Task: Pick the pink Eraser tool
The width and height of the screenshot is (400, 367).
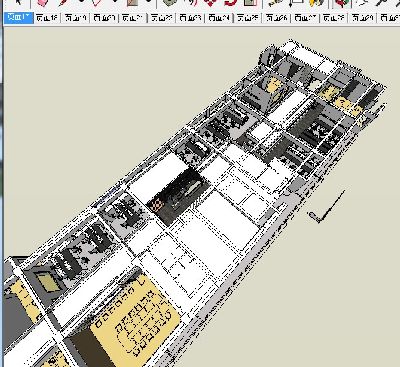Action: click(x=41, y=3)
